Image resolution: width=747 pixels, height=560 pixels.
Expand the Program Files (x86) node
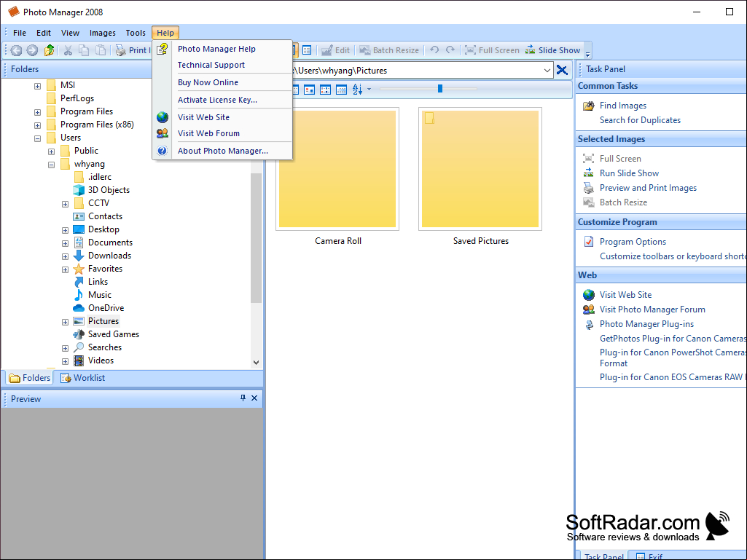37,126
